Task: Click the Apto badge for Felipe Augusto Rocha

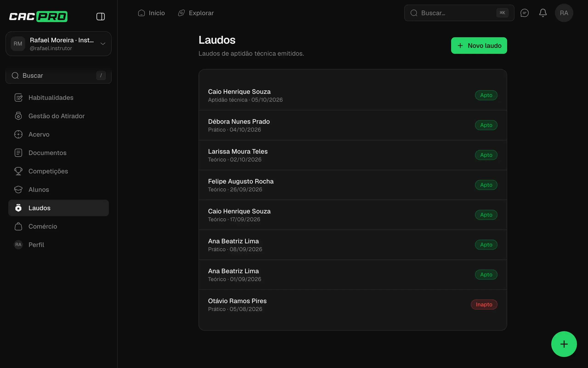Action: 486,185
